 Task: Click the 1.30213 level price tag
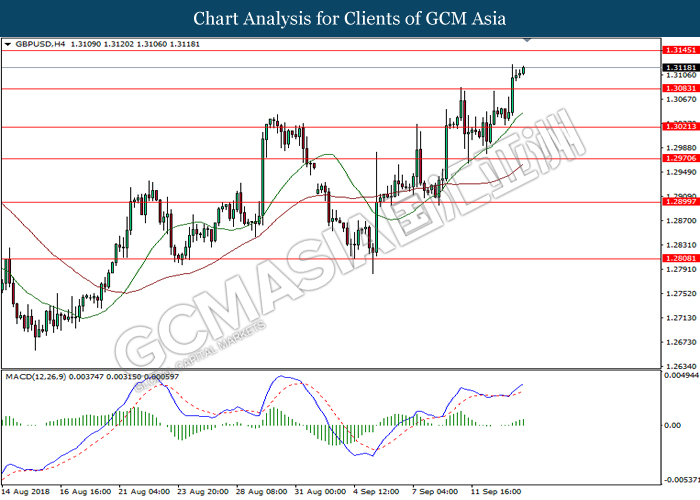coord(681,127)
